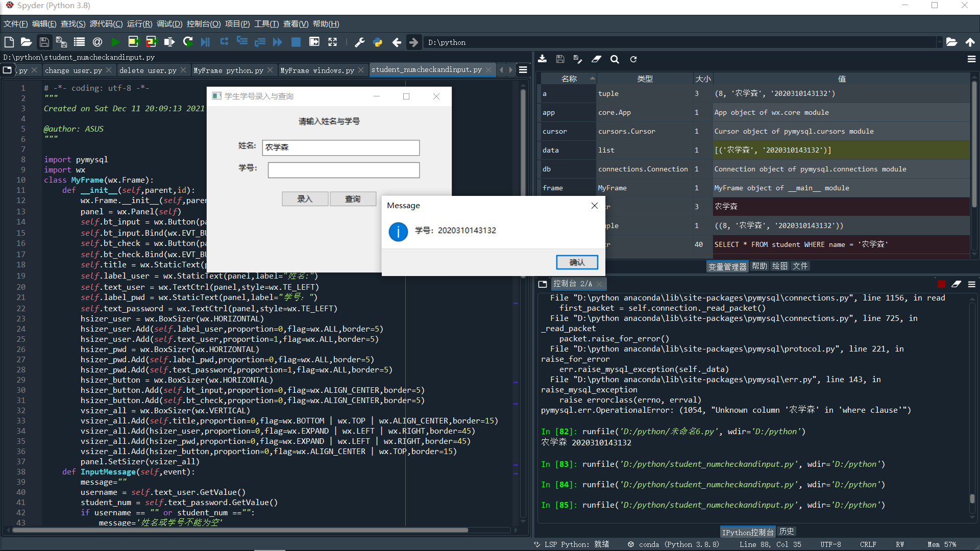Click the 学号 text input field
The height and width of the screenshot is (551, 980).
(344, 170)
